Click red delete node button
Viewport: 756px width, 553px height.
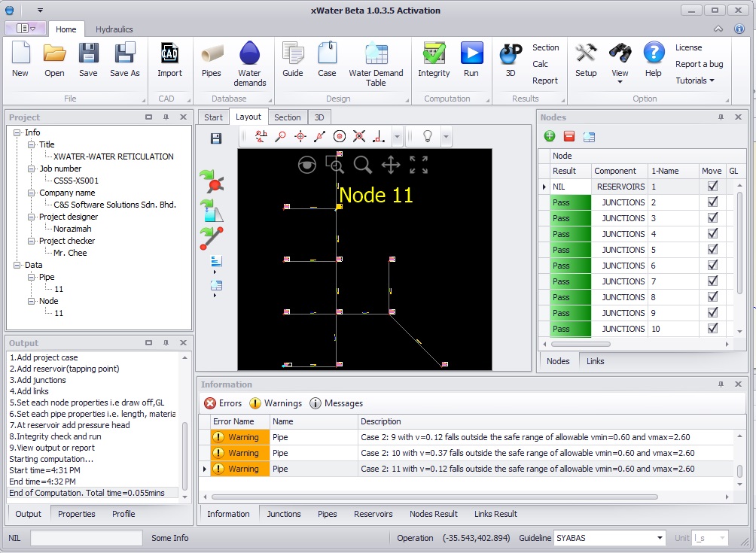tap(569, 136)
